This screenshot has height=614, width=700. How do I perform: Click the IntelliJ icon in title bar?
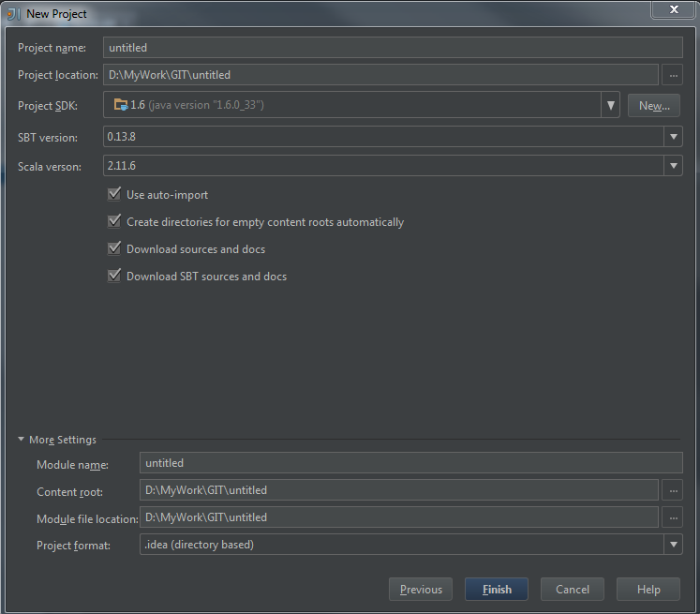click(14, 13)
